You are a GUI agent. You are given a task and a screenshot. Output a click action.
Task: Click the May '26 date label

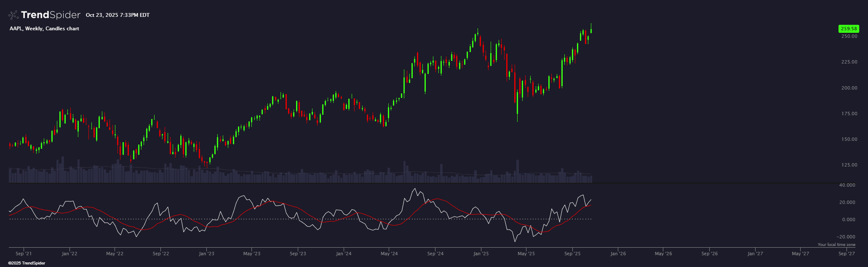coord(663,254)
